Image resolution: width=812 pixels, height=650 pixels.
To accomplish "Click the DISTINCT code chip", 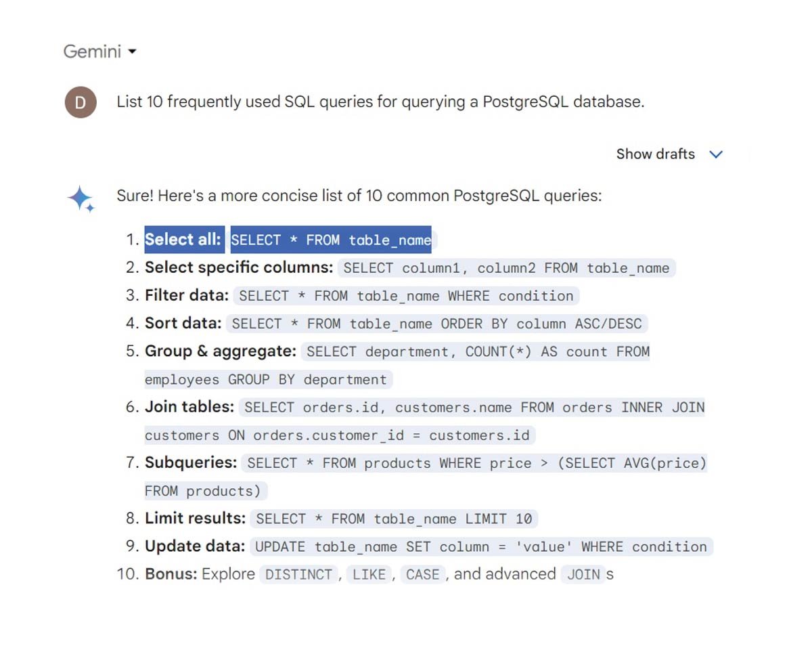I will click(x=298, y=575).
